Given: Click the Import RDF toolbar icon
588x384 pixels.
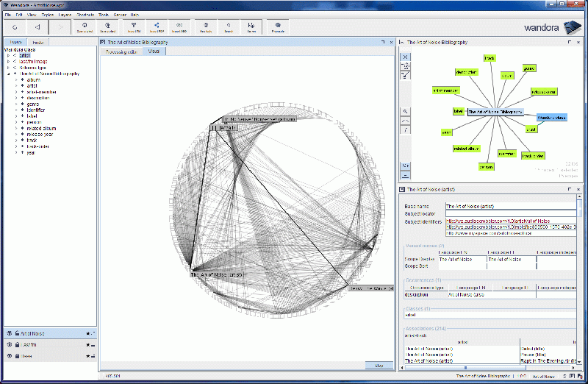Looking at the screenshot, I should 157,26.
